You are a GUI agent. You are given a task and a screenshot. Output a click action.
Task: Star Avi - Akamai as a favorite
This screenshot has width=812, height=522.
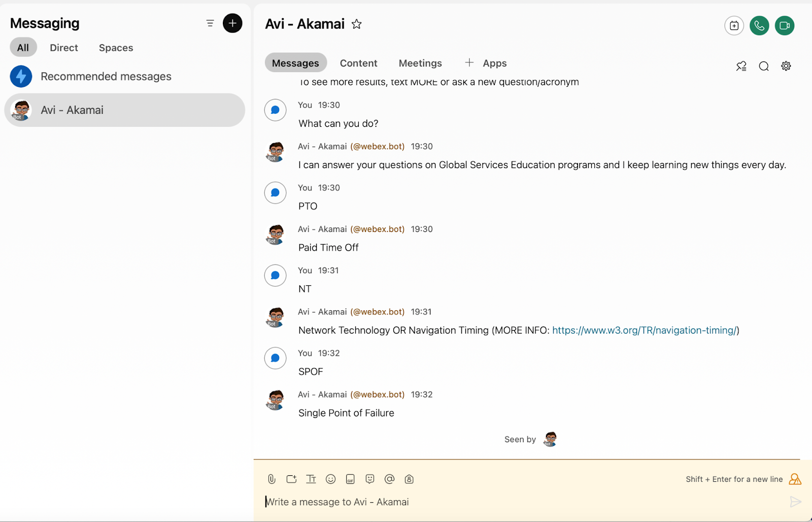[x=357, y=24]
